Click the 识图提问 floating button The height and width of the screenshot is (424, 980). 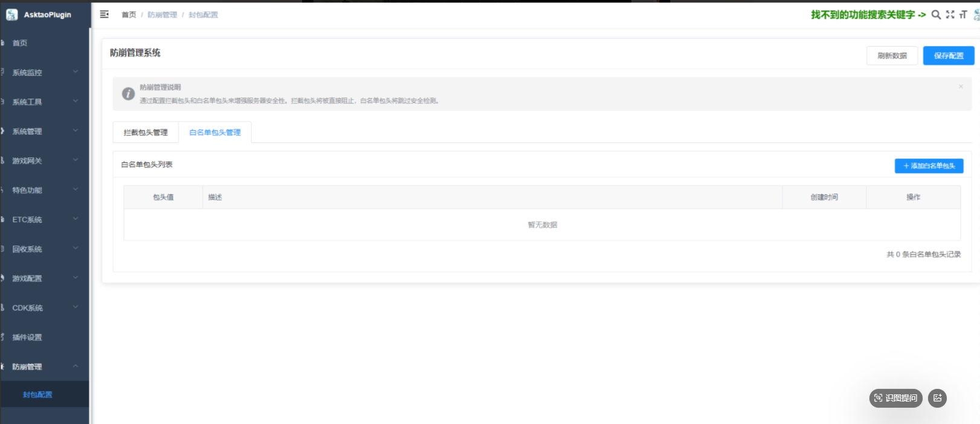pos(895,398)
